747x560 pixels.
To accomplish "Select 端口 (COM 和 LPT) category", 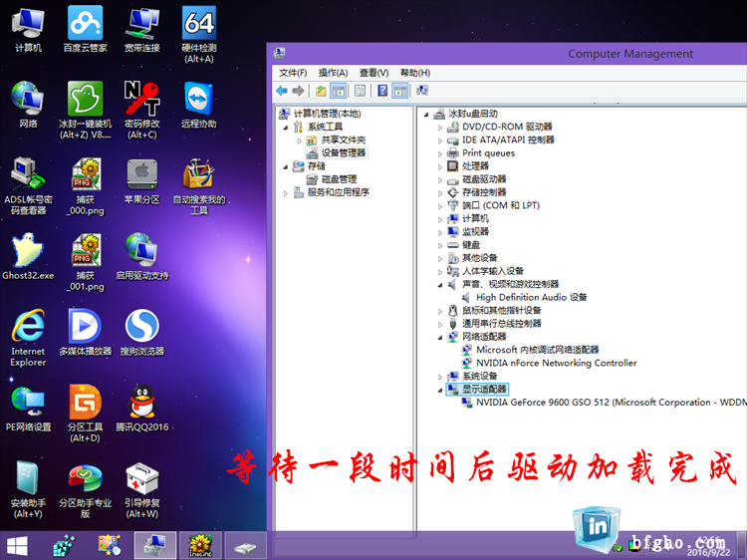I will (501, 205).
